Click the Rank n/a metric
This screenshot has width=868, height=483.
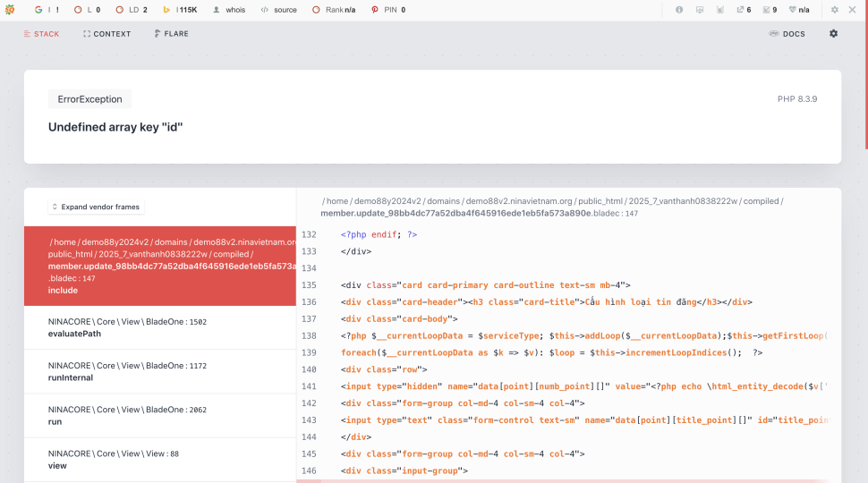pos(334,10)
